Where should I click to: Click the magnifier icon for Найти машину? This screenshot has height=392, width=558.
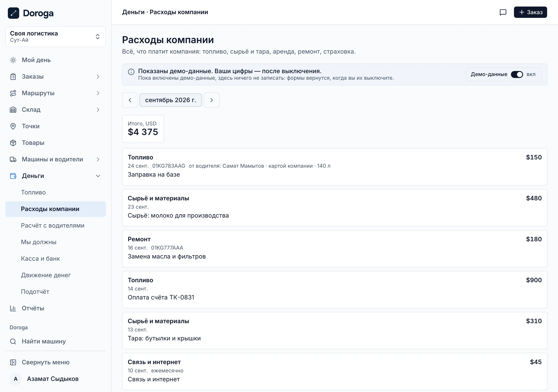(x=13, y=341)
